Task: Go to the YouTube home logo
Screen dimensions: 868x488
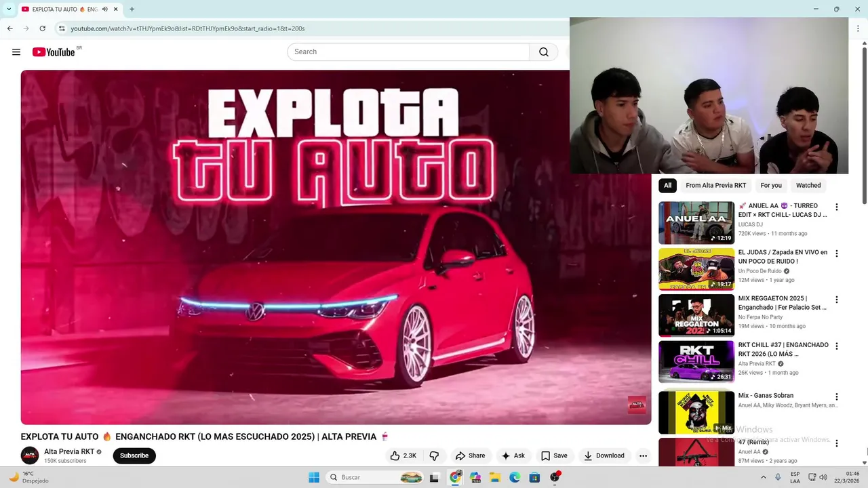Action: pyautogui.click(x=54, y=52)
